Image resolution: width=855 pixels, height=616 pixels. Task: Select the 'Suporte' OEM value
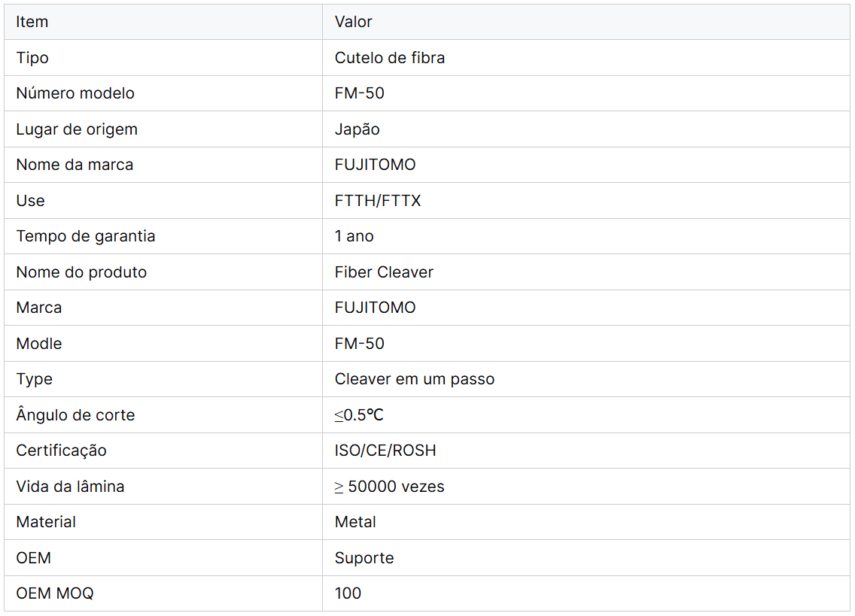[364, 558]
